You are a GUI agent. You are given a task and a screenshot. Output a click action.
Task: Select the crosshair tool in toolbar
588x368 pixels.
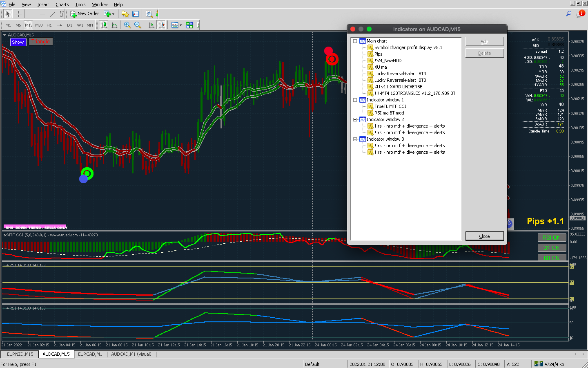click(18, 14)
